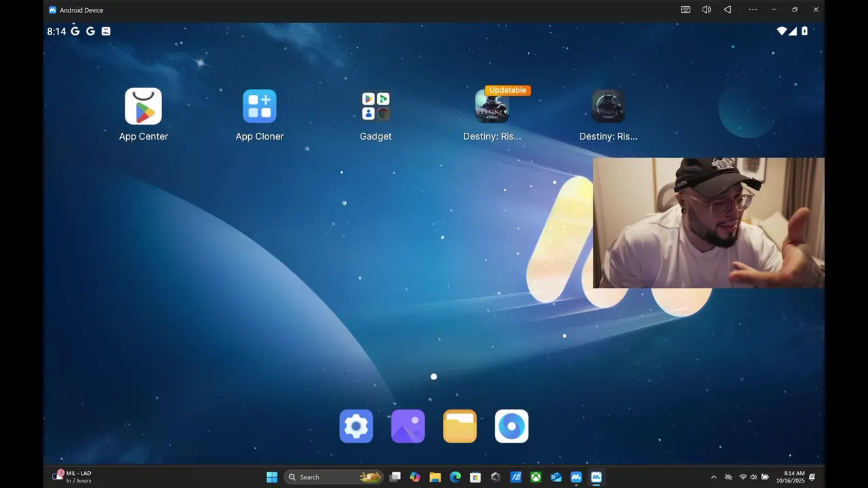Show hidden system tray icons chevron

click(713, 477)
